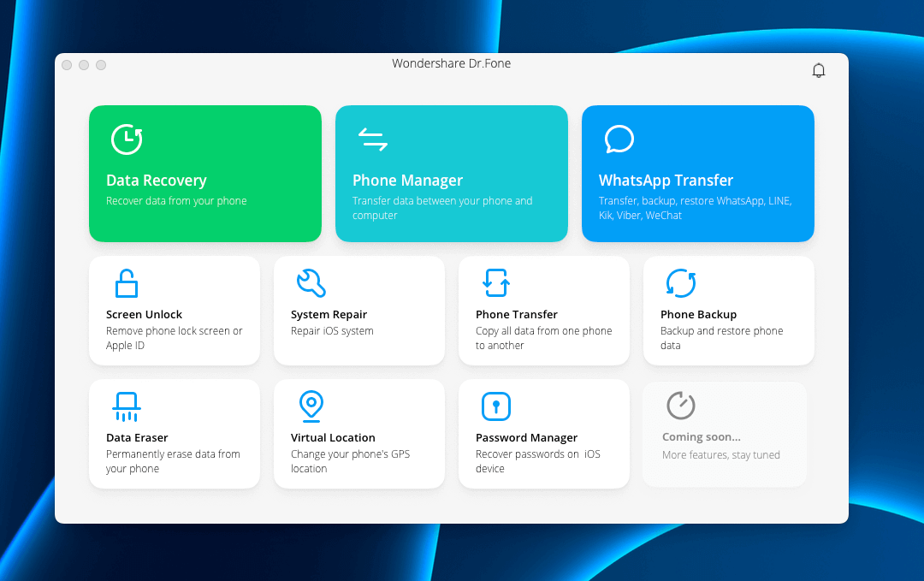The image size is (924, 581).
Task: Click the Data Eraser shredder icon
Action: coord(127,406)
